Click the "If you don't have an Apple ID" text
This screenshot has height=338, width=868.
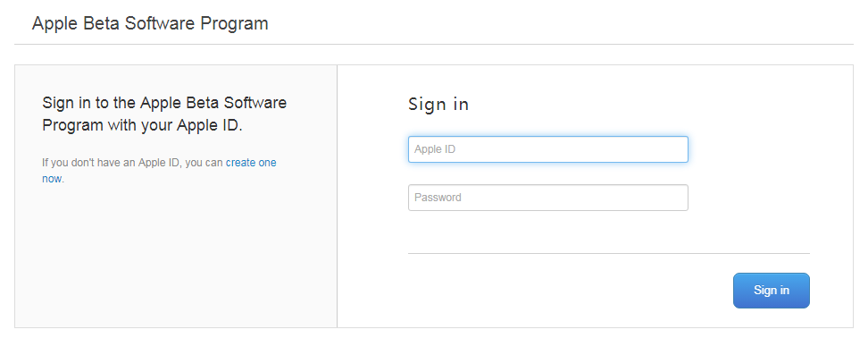tap(112, 163)
